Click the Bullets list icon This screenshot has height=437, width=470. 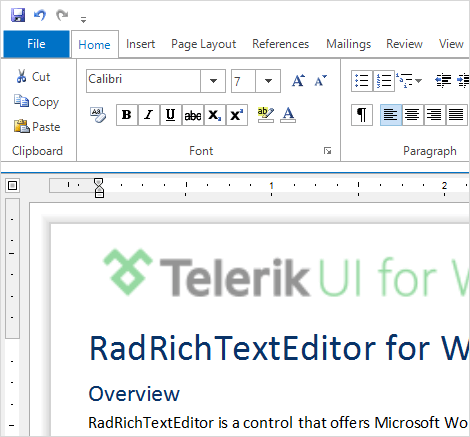click(x=362, y=81)
